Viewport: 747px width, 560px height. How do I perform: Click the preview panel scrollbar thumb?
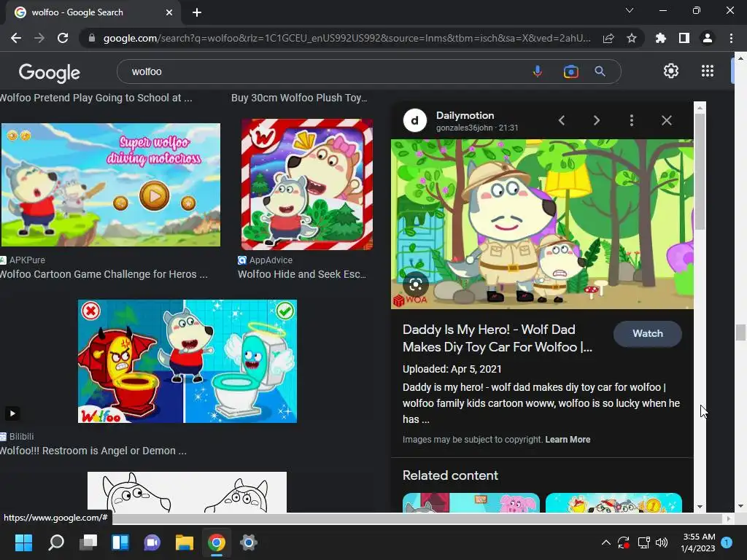tap(700, 171)
